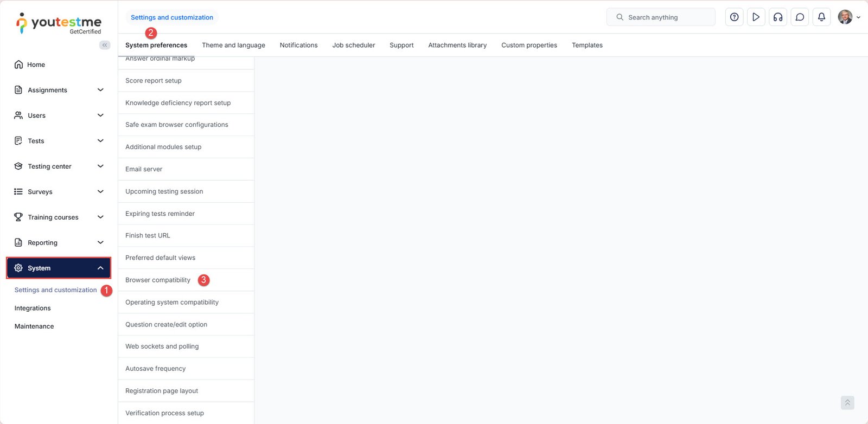Click the Search anything input field
Screen dimensions: 868x424
pyautogui.click(x=661, y=17)
